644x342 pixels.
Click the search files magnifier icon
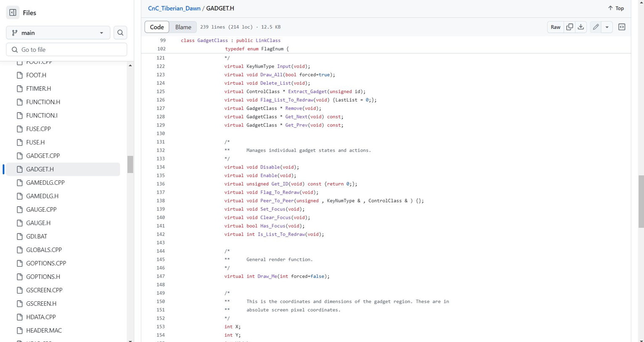point(120,33)
